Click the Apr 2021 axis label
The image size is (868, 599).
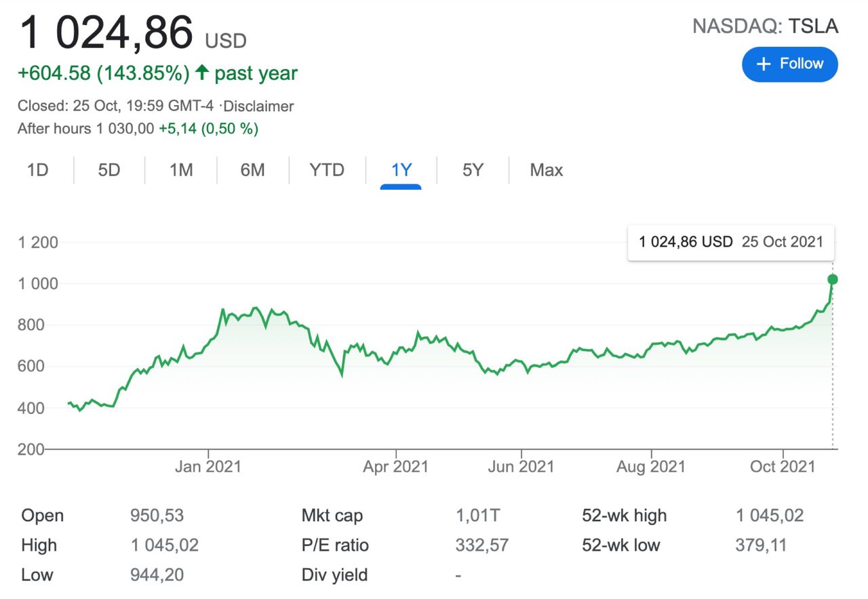tap(396, 467)
